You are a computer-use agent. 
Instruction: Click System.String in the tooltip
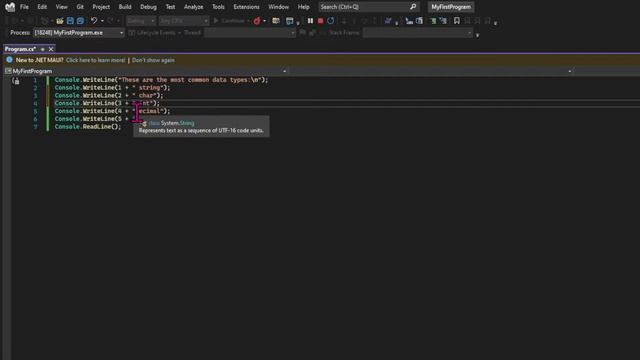pyautogui.click(x=178, y=123)
